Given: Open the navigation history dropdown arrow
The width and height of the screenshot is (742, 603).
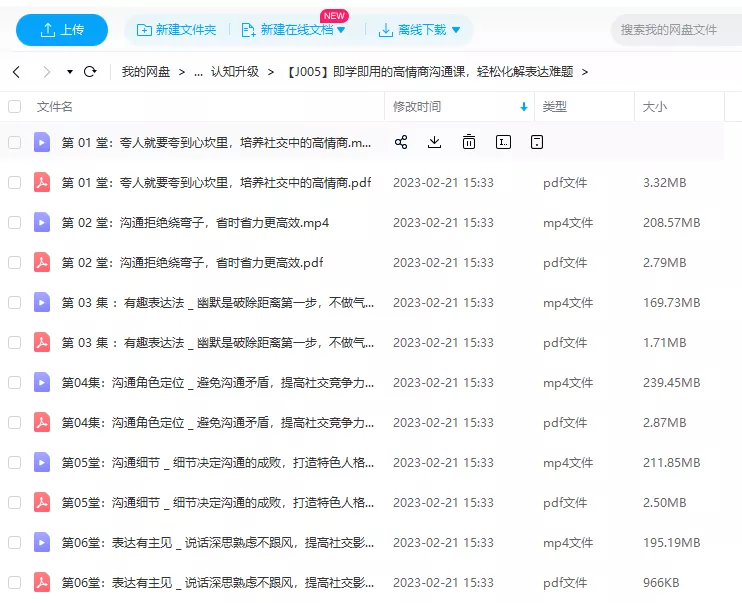Looking at the screenshot, I should coord(70,72).
